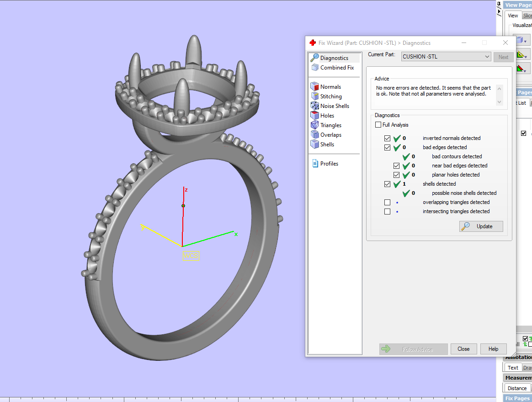The height and width of the screenshot is (402, 532).
Task: Click the WCS coordinate system label
Action: coord(191,256)
